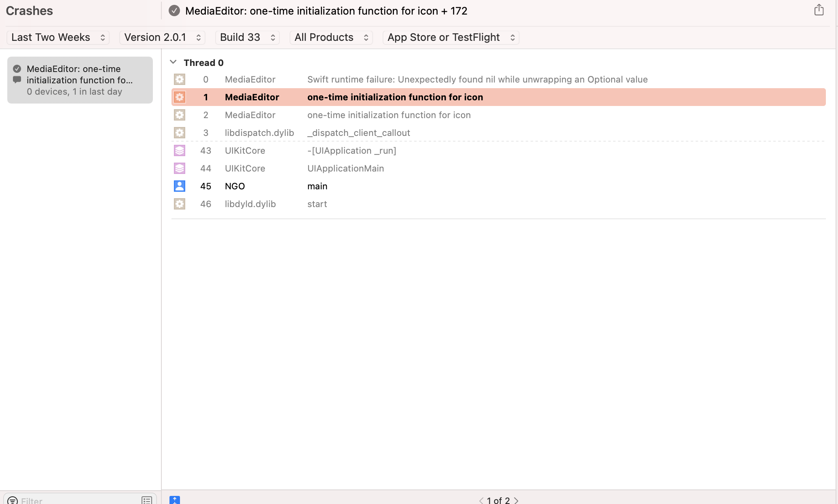This screenshot has width=838, height=504.
Task: Select frame 2, one-time initialization function for icon
Action: tap(499, 115)
